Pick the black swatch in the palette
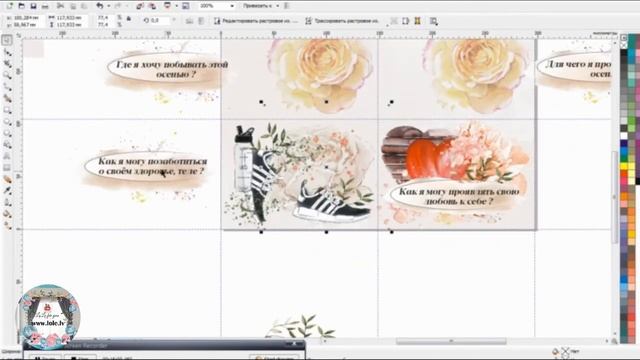640x360 pixels. 624,52
